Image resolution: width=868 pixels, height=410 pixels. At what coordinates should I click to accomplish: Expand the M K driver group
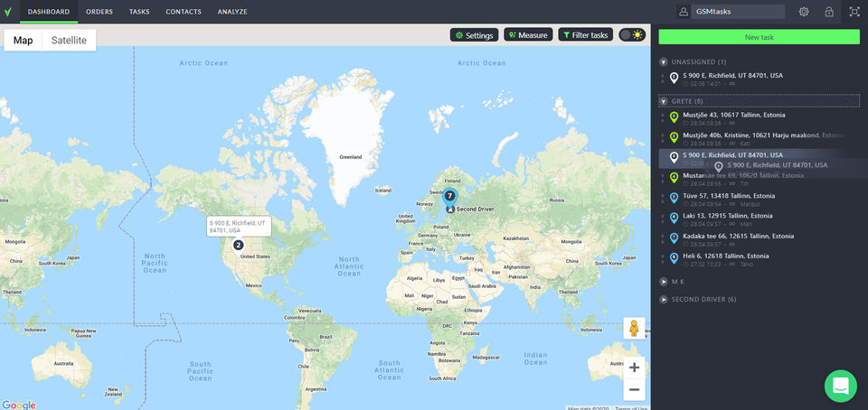[663, 282]
